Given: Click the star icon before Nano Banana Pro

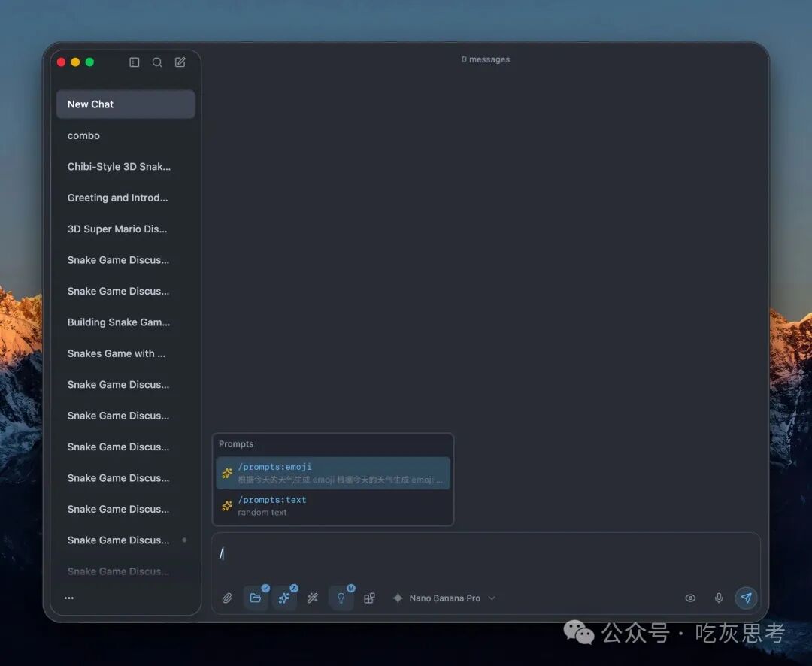Looking at the screenshot, I should point(398,598).
